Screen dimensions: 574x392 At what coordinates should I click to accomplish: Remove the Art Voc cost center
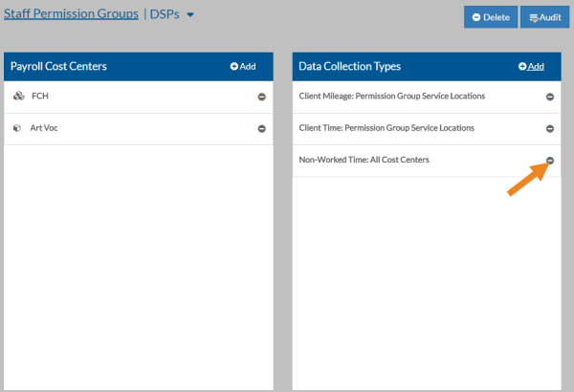coord(261,129)
